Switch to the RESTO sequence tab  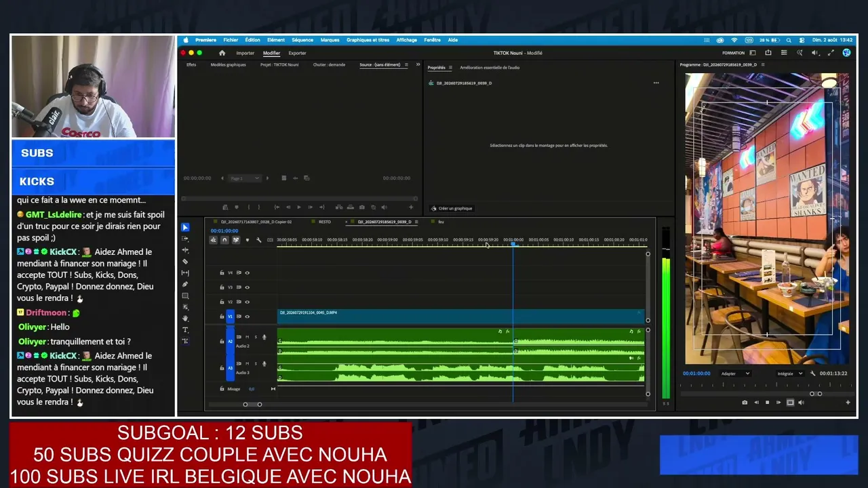tap(325, 222)
